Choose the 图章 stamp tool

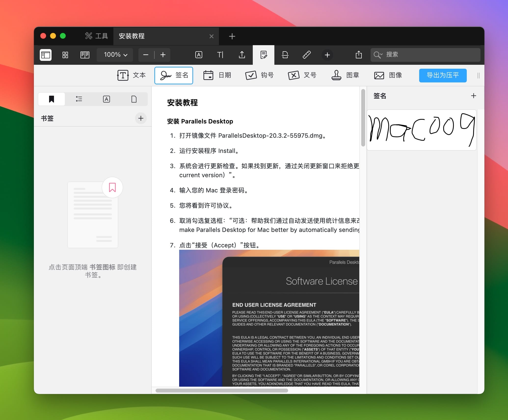[x=345, y=75]
